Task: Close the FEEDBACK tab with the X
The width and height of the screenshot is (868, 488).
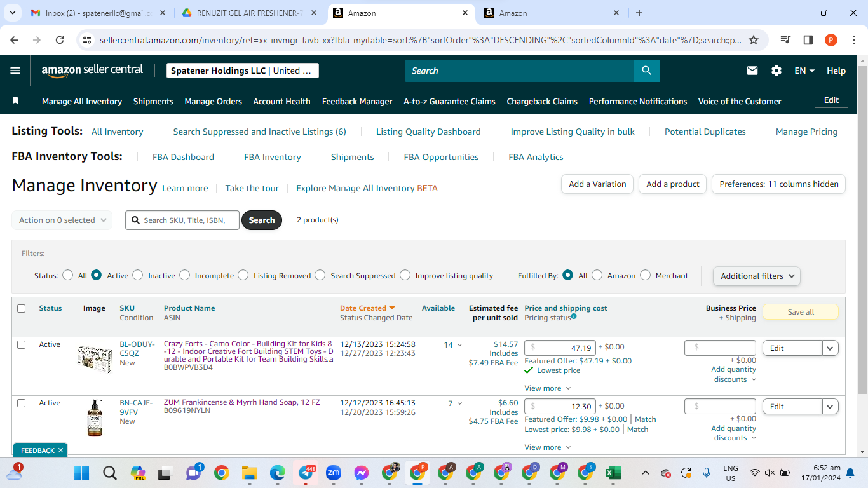Action: pos(60,451)
